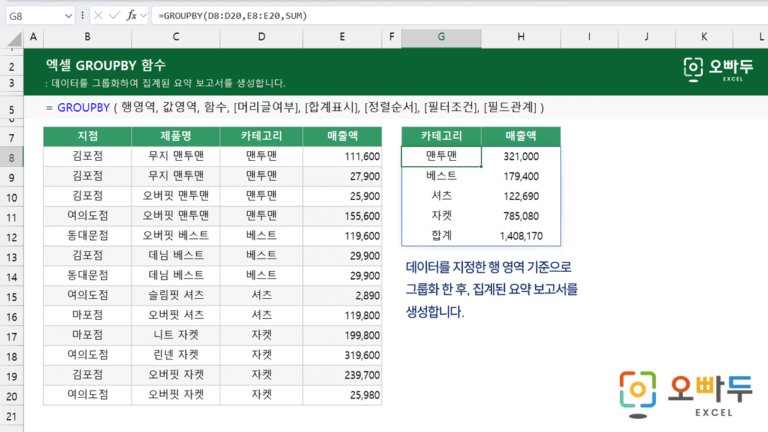This screenshot has height=432, width=768.
Task: Select column A header
Action: click(x=33, y=37)
